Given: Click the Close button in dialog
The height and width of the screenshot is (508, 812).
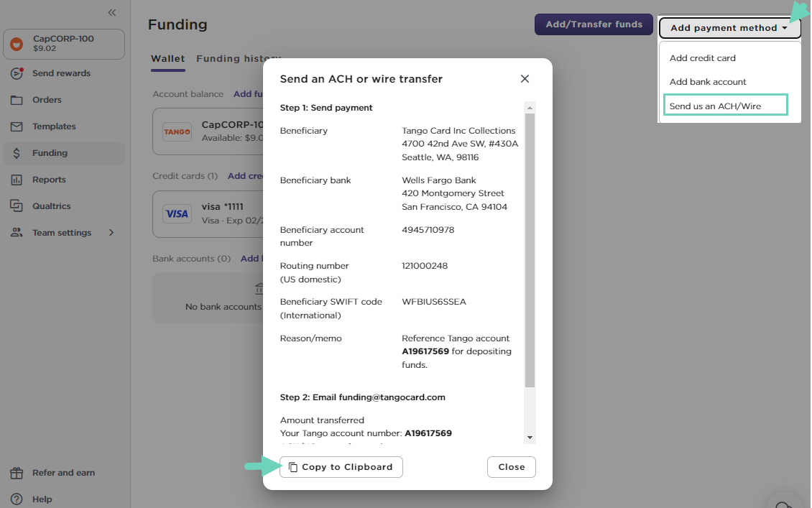Looking at the screenshot, I should point(511,467).
